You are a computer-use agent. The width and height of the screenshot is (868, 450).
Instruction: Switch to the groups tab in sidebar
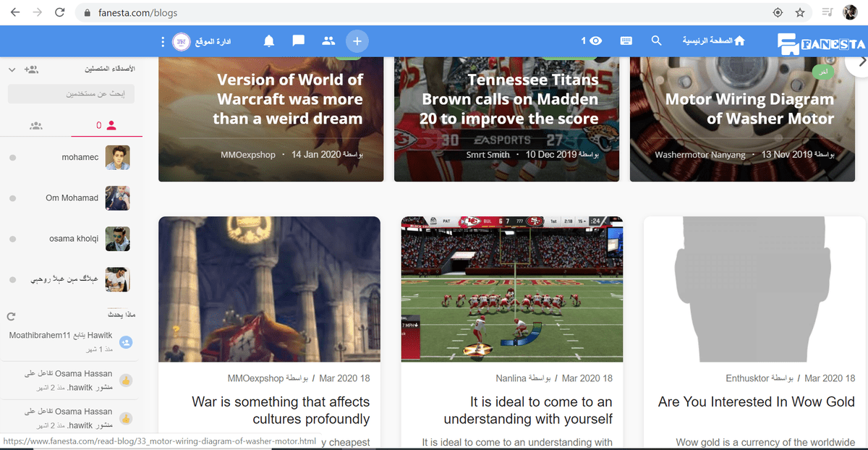point(36,126)
